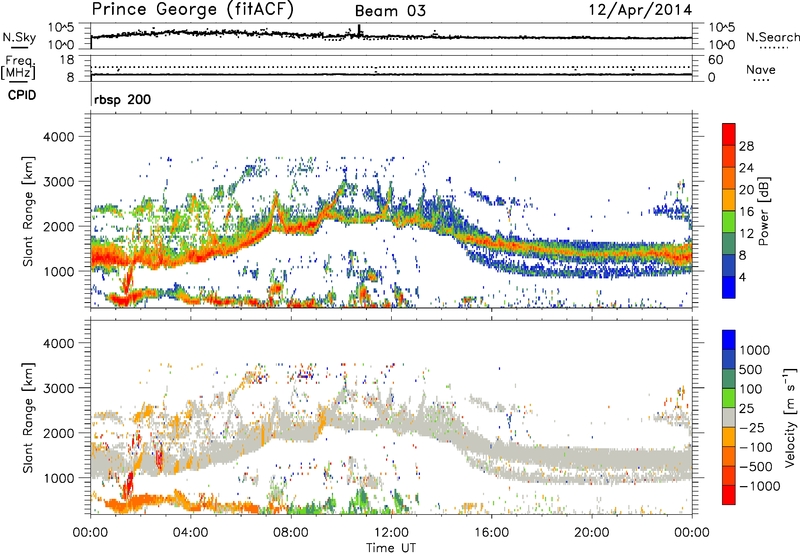800x554 pixels.
Task: Select 'Slant Range [km]' label of velocity panel
Action: pos(29,418)
